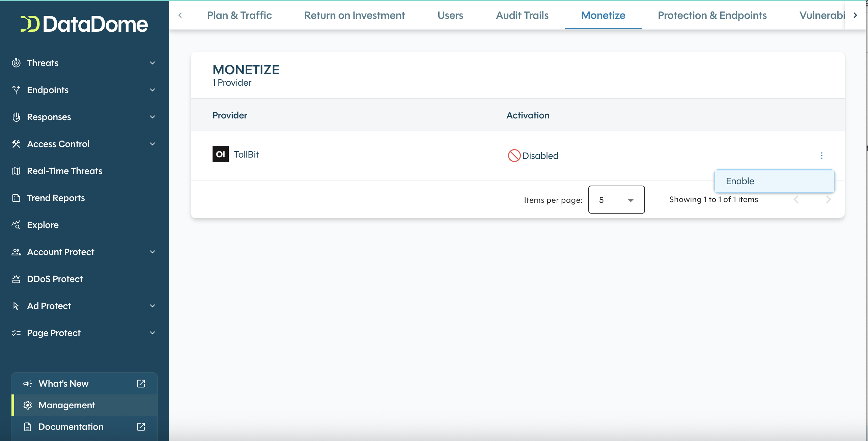Open the Threats section icon in sidebar
This screenshot has width=868, height=441.
[16, 63]
